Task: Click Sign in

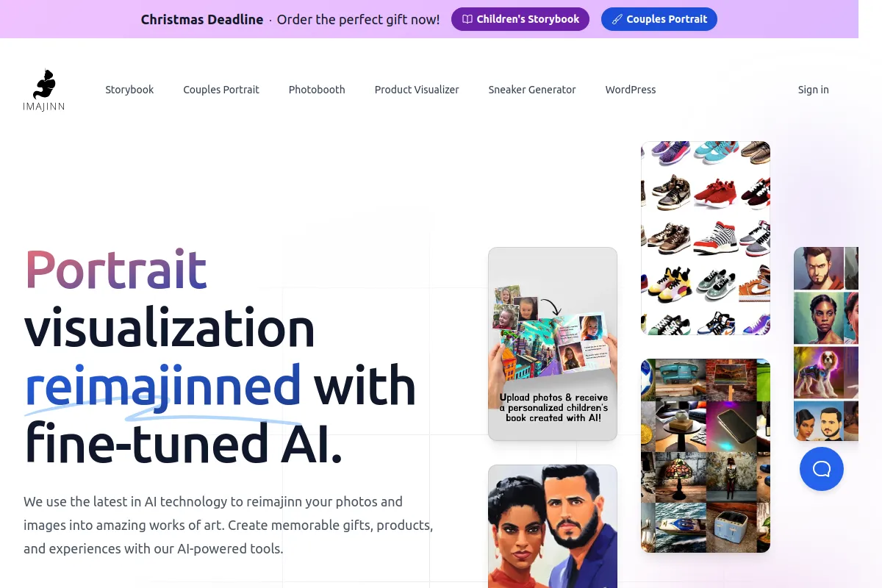Action: 814,90
